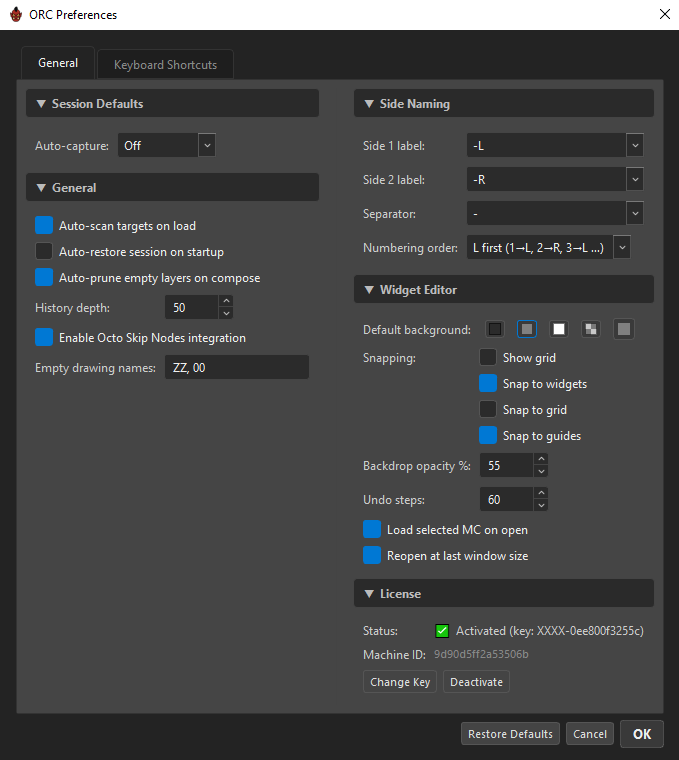
Task: Decrease Backdrop opacity with down arrow
Action: [541, 471]
